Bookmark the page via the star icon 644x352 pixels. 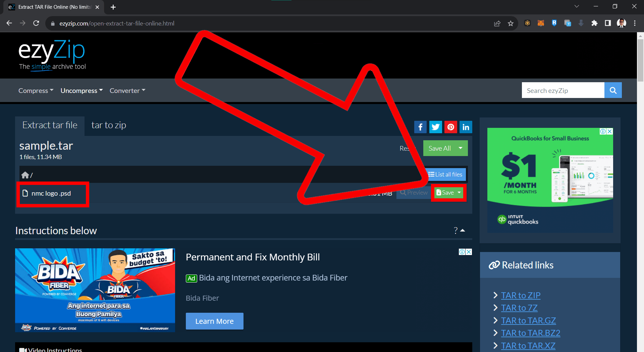511,23
